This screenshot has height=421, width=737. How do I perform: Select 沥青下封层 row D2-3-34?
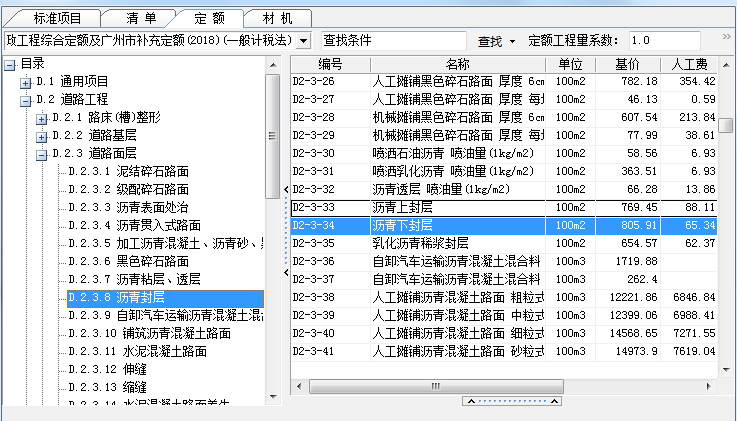[x=504, y=226]
